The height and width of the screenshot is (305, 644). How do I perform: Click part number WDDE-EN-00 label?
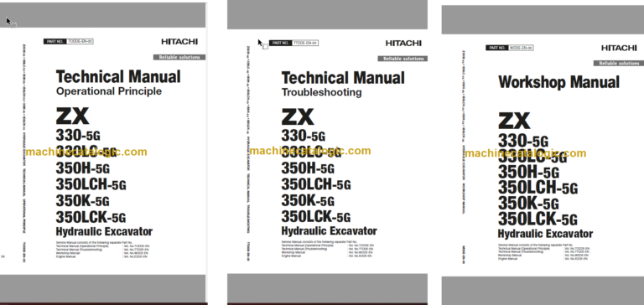(509, 48)
